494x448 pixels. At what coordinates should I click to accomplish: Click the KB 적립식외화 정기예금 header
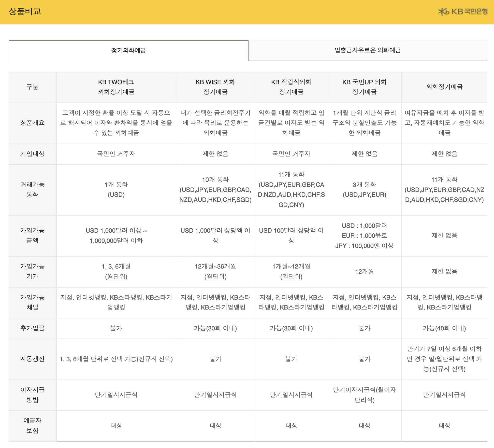pos(291,87)
